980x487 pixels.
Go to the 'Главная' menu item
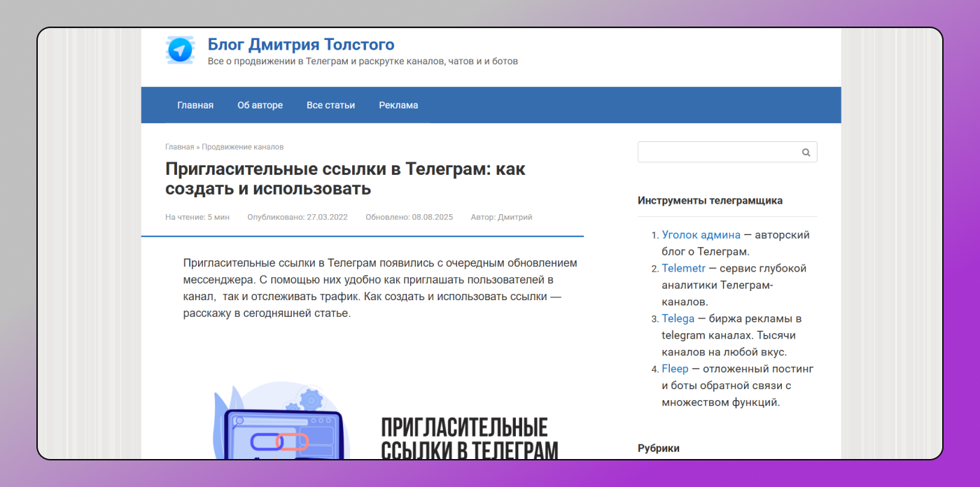195,106
